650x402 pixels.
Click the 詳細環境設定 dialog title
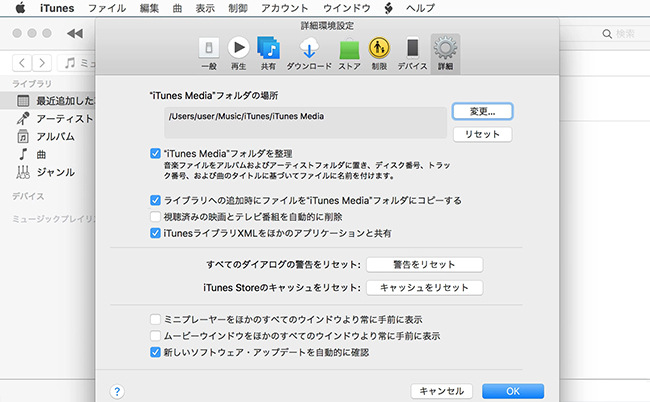[327, 26]
